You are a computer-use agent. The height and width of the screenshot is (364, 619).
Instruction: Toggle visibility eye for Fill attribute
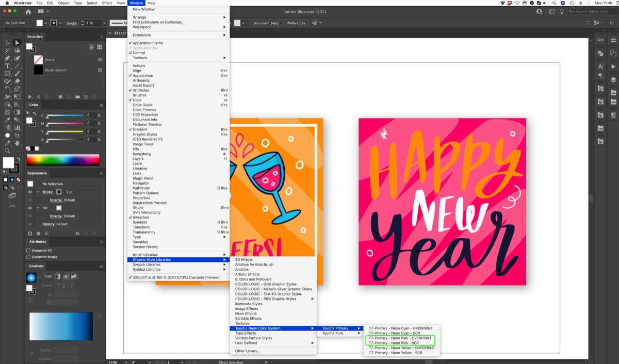click(x=30, y=208)
